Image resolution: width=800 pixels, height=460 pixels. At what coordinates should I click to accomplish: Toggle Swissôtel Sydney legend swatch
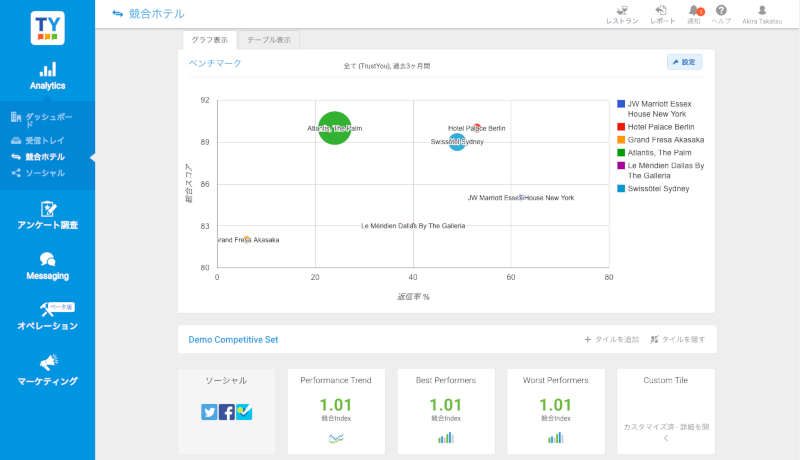coord(621,189)
